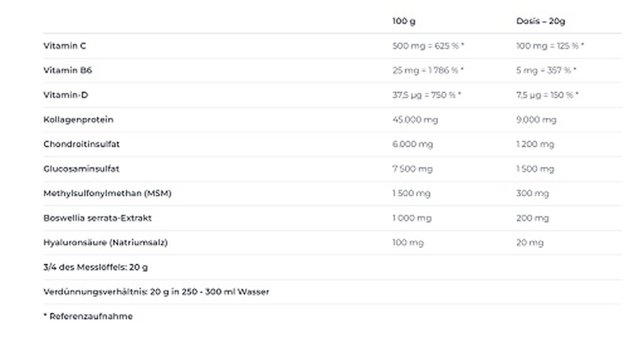Click the "Dosis – 20g" column header

[540, 21]
